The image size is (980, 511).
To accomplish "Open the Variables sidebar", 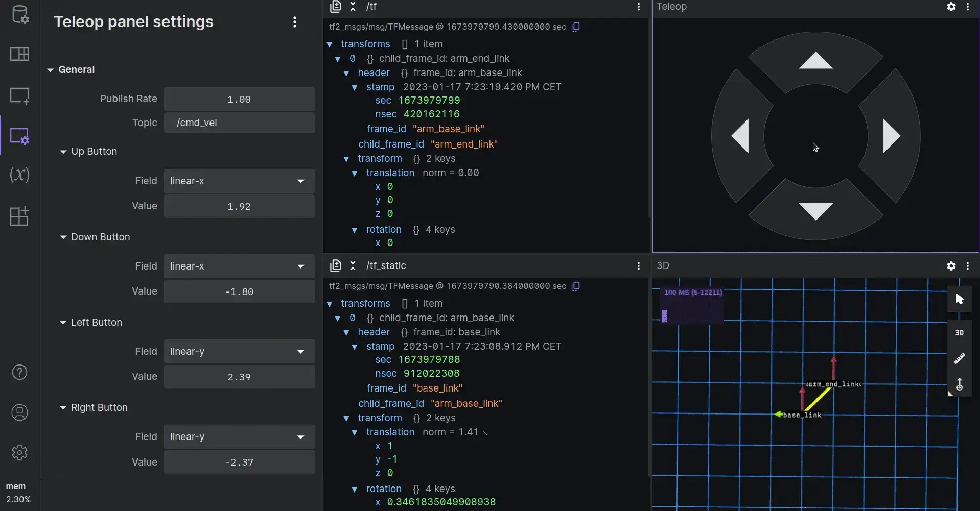I will point(20,175).
